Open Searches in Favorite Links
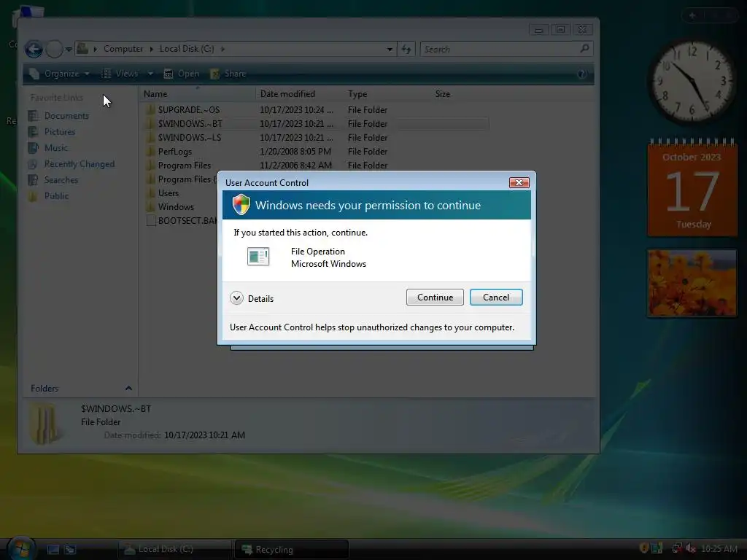Screen dimensions: 747x560 53,180
